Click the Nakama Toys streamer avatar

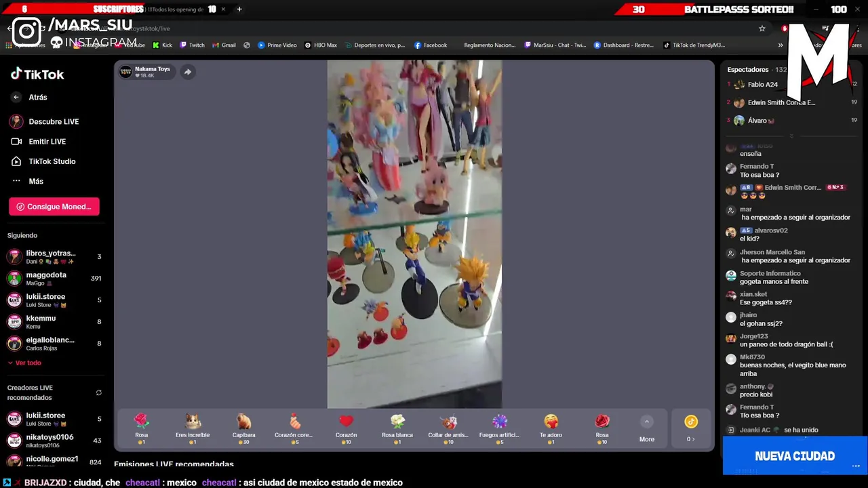[126, 72]
